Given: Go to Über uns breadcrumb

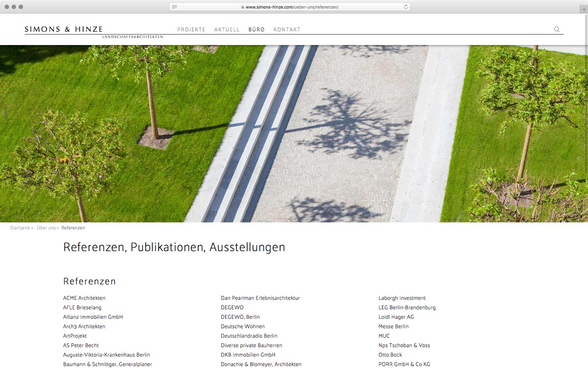Looking at the screenshot, I should [x=46, y=228].
